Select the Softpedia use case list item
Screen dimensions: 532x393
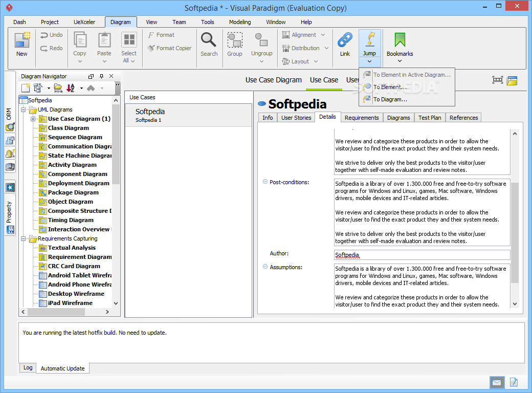[x=189, y=115]
